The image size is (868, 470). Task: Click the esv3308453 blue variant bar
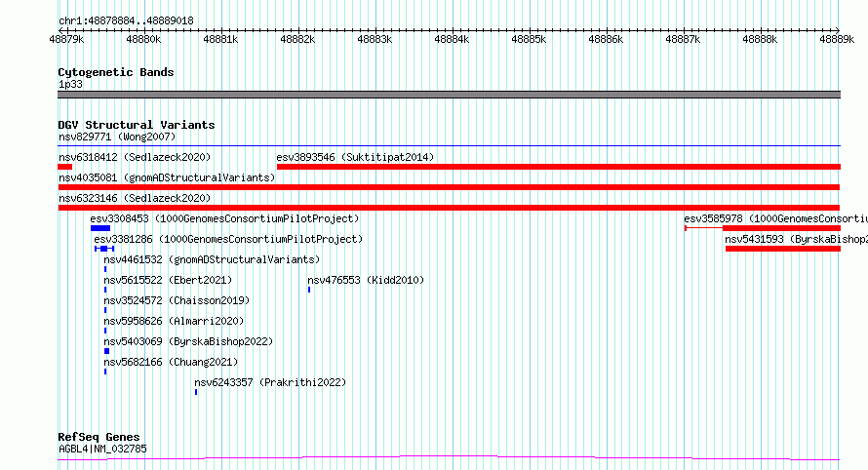coord(100,228)
